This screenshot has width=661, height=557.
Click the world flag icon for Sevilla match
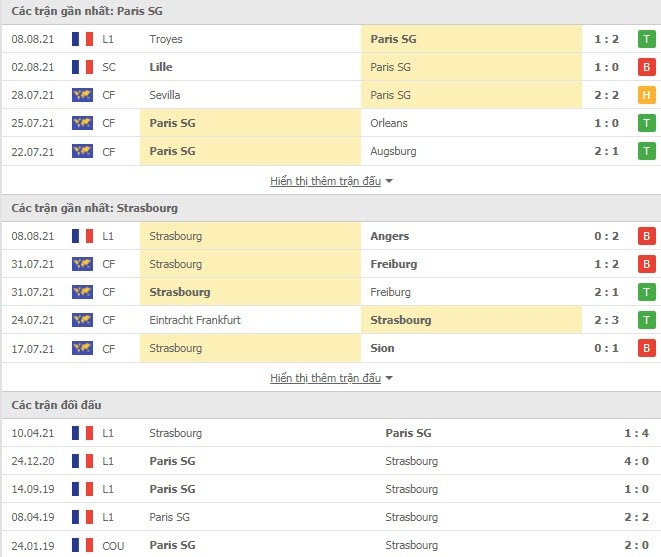[x=82, y=95]
